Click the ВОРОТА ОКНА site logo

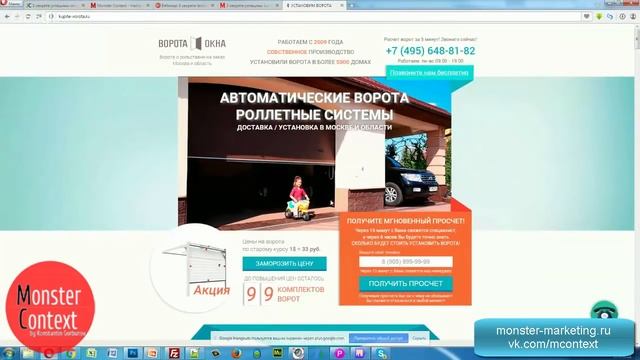(x=192, y=43)
